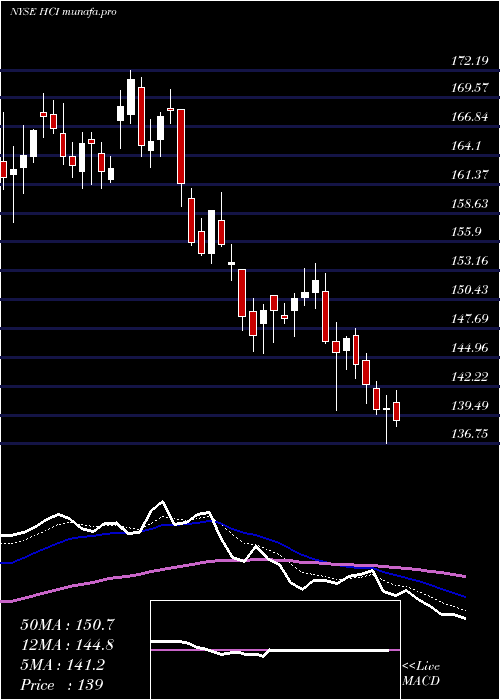Click the 50MA : 150.7 readout
500x700 pixels.
pyautogui.click(x=67, y=625)
